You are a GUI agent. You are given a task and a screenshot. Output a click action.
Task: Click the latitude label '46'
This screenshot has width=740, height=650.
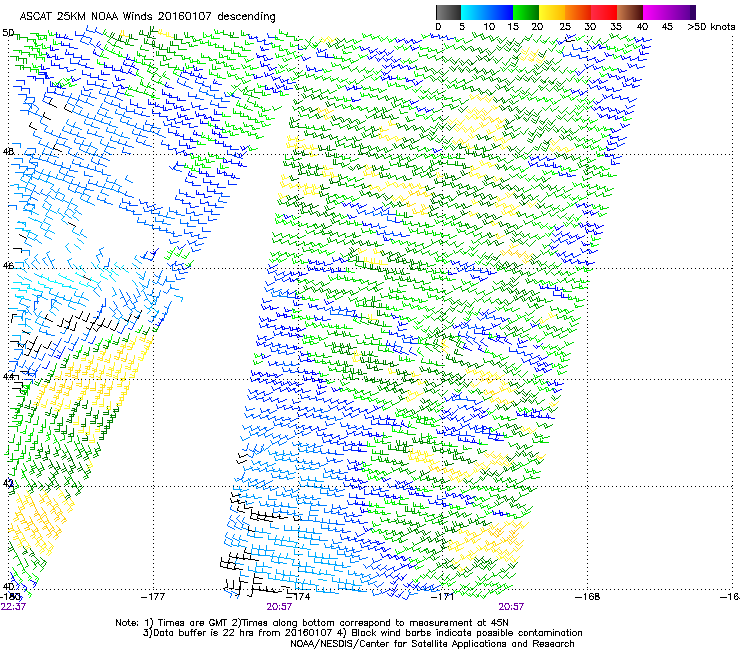pyautogui.click(x=8, y=265)
